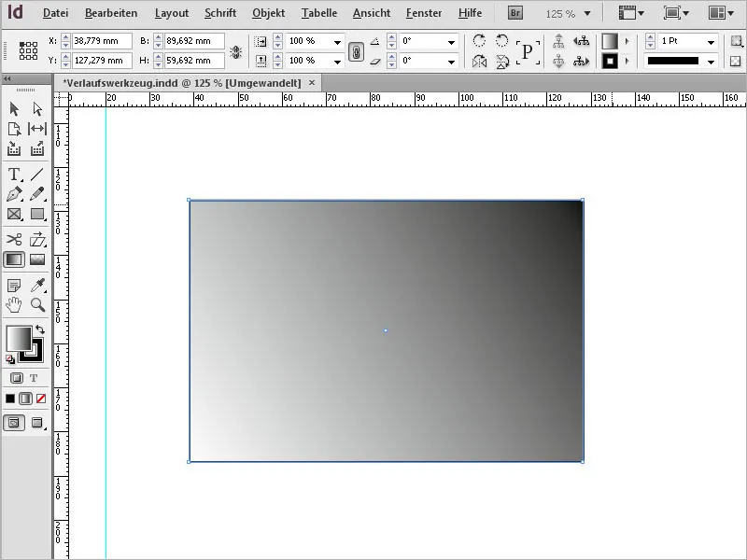Screen dimensions: 747x560
Task: Open Adobe Bridge
Action: tap(515, 13)
